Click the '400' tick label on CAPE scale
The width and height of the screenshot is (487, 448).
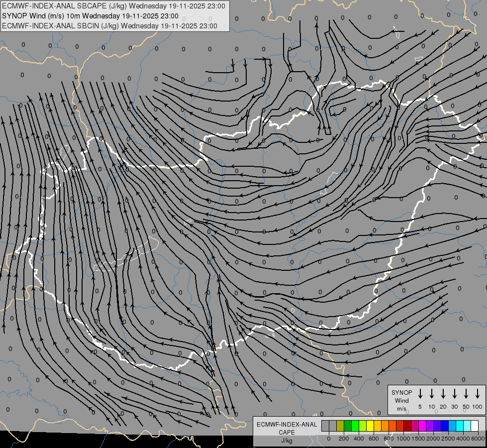pos(359,439)
